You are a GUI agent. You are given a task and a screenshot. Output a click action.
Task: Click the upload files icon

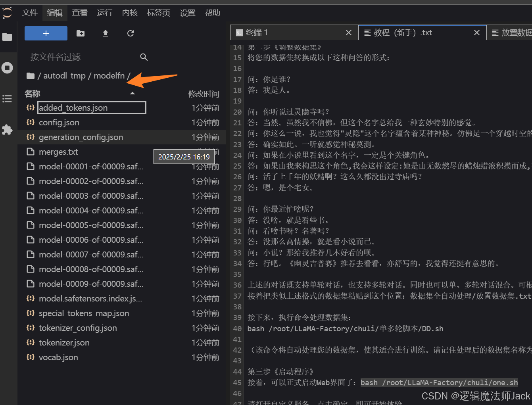click(x=106, y=33)
